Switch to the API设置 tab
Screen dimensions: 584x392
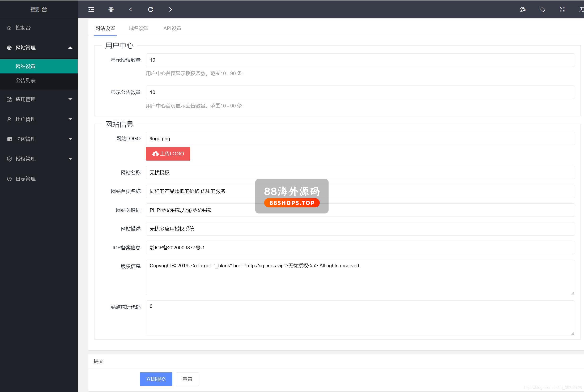(x=172, y=28)
